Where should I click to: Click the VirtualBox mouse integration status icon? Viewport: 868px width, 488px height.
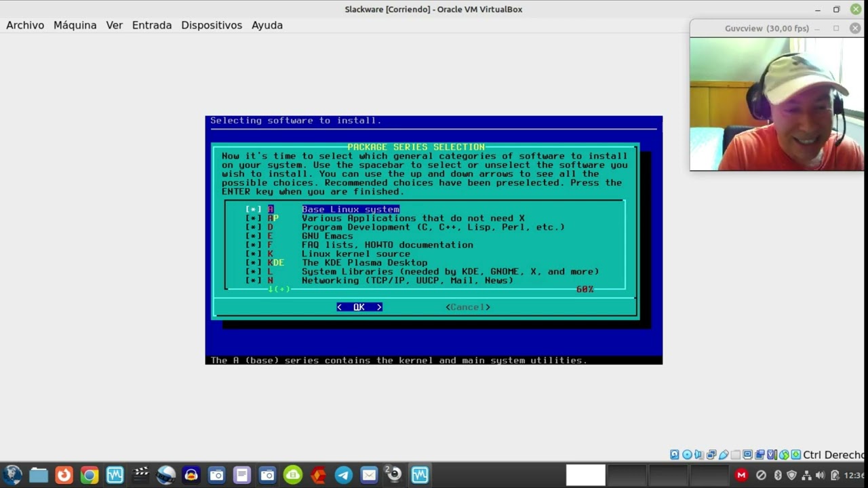coord(785,455)
